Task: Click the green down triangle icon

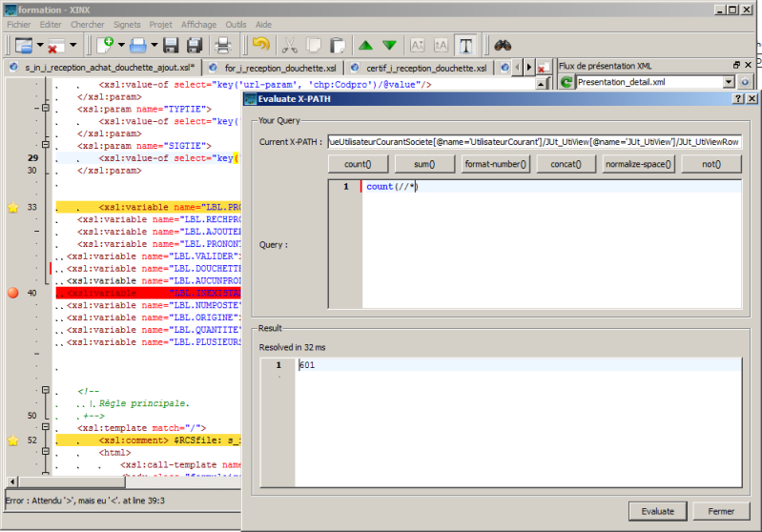Action: 389,46
